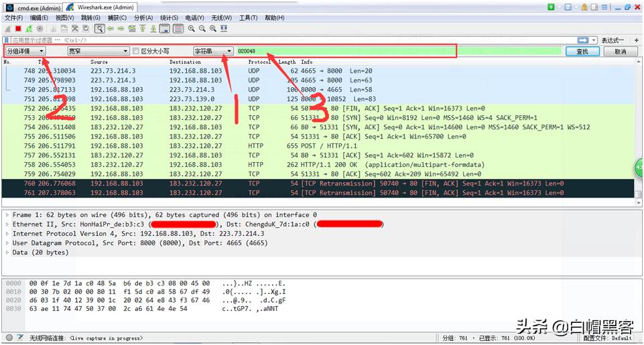644x345 pixels.
Task: Open the 字符串 search type dropdown
Action: click(x=213, y=52)
